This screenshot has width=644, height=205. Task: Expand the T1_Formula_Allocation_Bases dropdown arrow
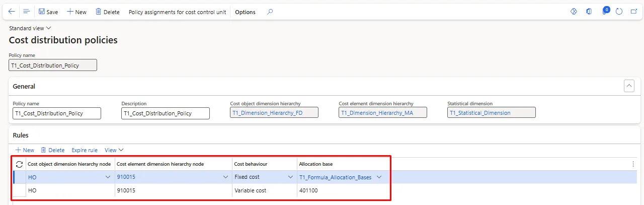click(379, 177)
